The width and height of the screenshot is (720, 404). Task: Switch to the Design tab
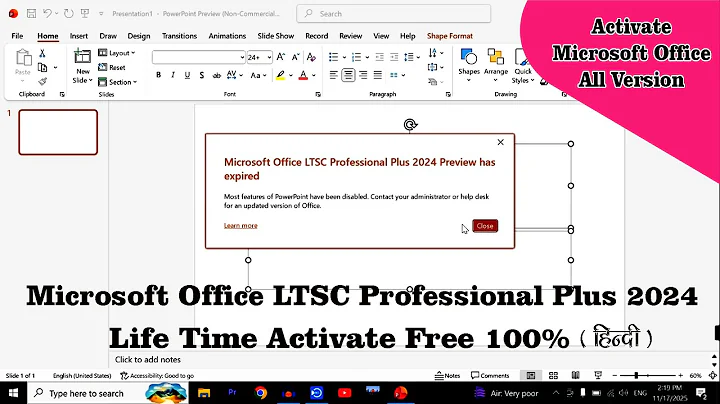tap(139, 36)
